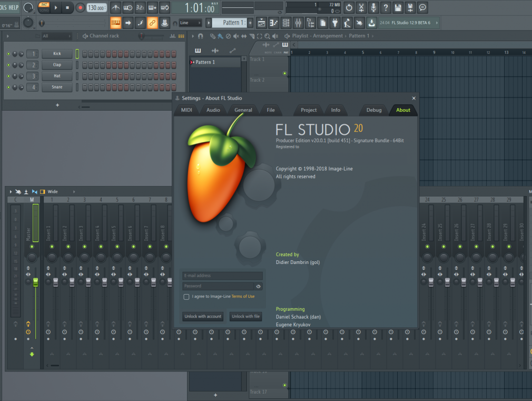The height and width of the screenshot is (401, 532).
Task: Open the channel rack view icon
Action: coord(286,23)
